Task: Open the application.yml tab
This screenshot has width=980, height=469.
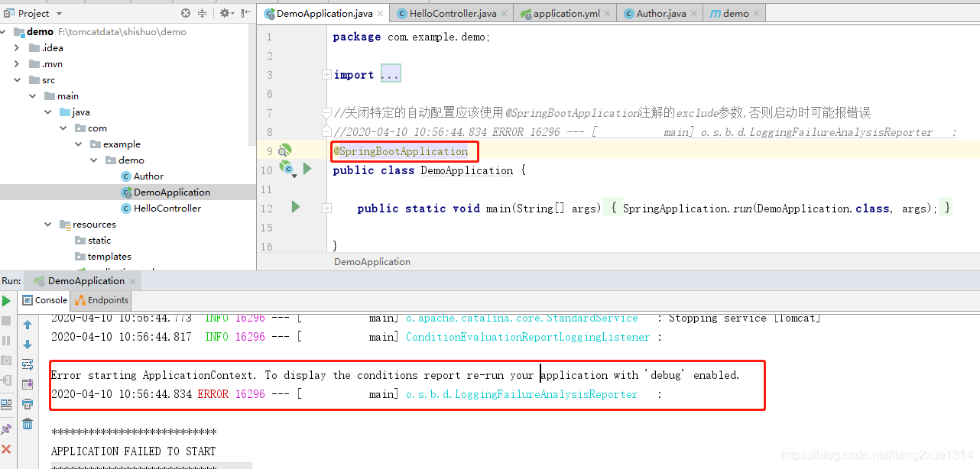Action: pyautogui.click(x=566, y=13)
